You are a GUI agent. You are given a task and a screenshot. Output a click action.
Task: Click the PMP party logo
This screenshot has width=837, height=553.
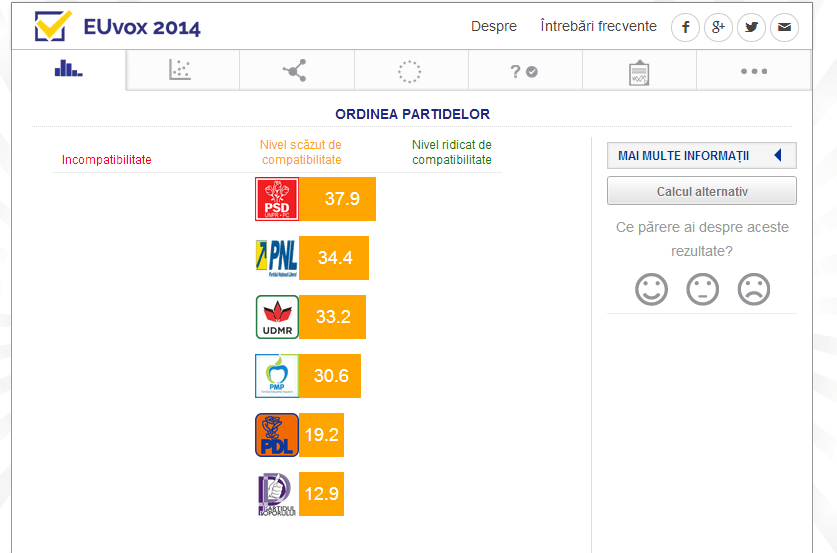click(277, 376)
